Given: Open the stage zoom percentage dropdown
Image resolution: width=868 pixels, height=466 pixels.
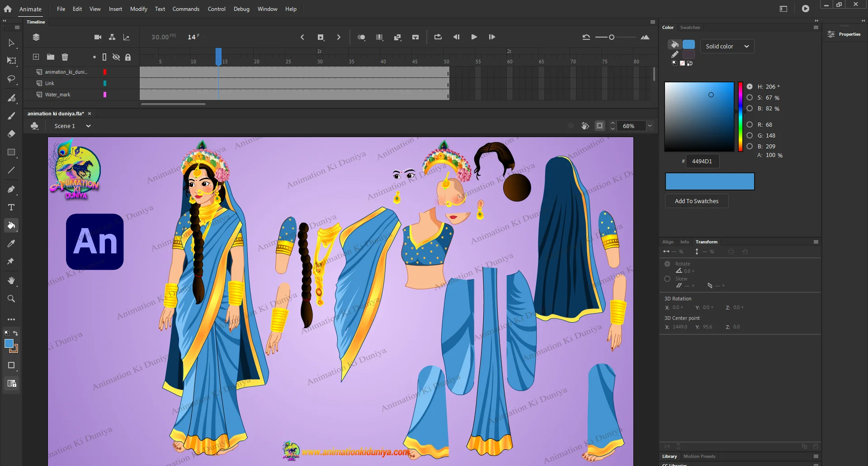Looking at the screenshot, I should pos(650,126).
